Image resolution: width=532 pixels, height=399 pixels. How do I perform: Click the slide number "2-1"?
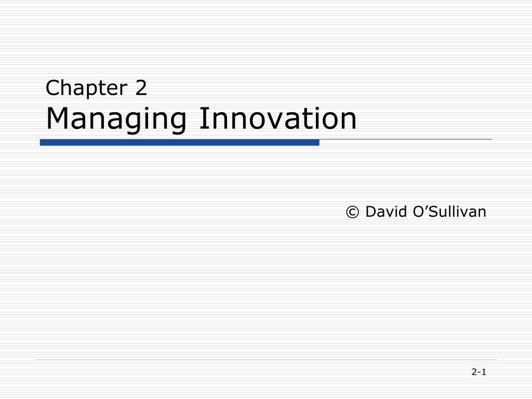[478, 372]
